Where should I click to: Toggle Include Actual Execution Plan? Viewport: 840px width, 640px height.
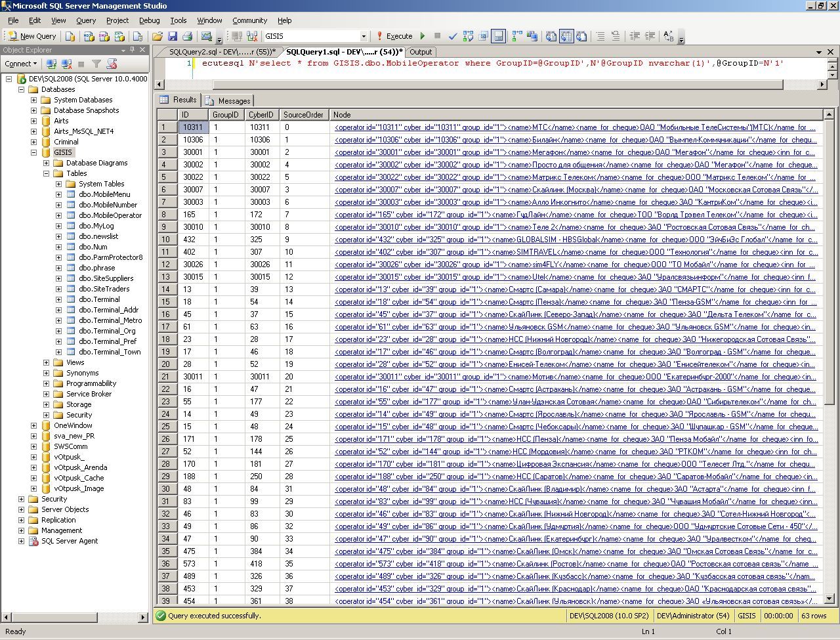pos(517,36)
